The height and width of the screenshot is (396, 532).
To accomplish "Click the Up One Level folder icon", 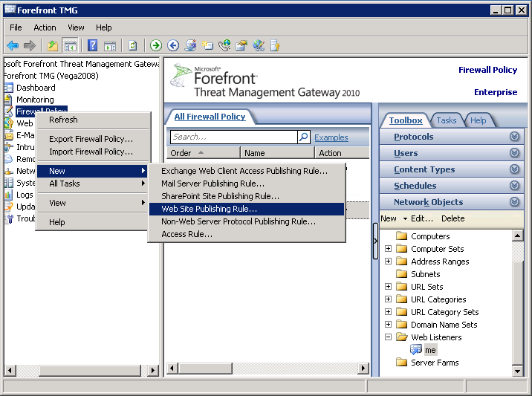I will click(x=53, y=45).
